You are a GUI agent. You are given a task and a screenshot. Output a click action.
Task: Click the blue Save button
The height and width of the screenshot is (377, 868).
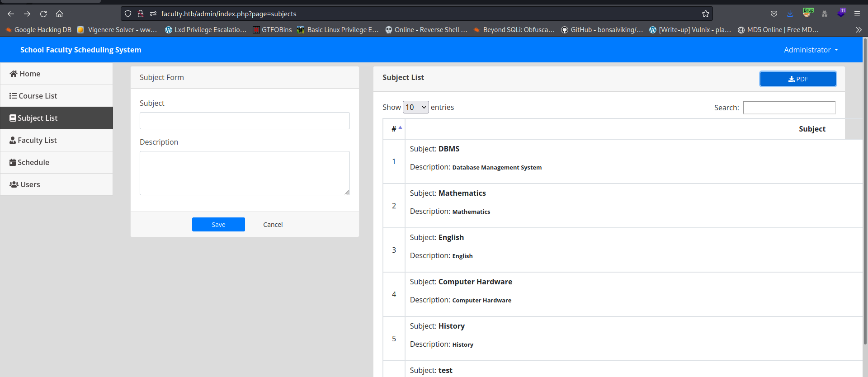click(218, 225)
